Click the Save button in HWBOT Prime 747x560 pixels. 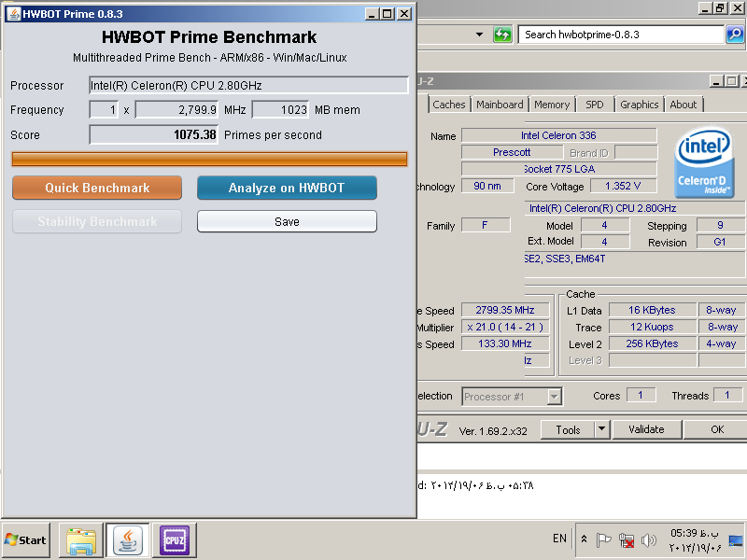pos(287,221)
